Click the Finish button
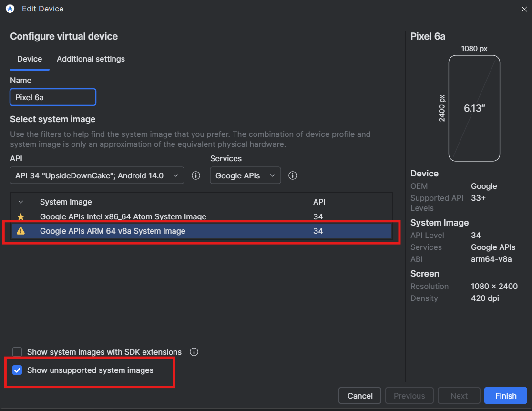This screenshot has height=411, width=532. (x=505, y=396)
